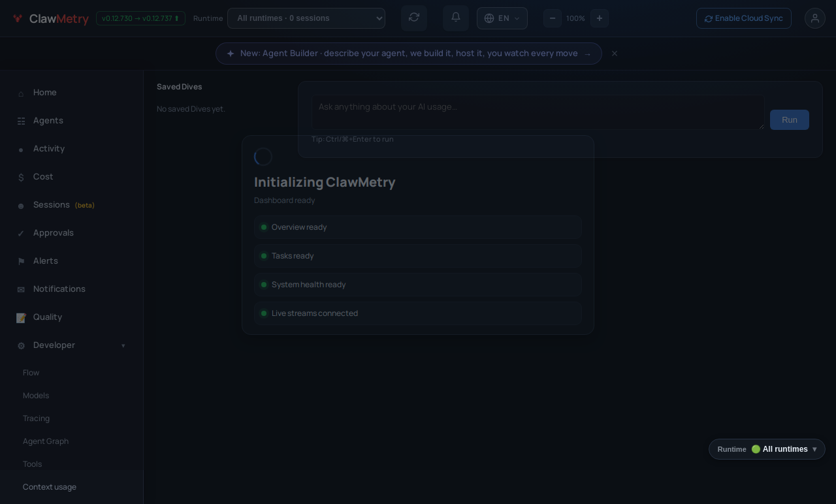Decrease zoom with the minus button
This screenshot has height=504, width=836.
click(x=553, y=18)
